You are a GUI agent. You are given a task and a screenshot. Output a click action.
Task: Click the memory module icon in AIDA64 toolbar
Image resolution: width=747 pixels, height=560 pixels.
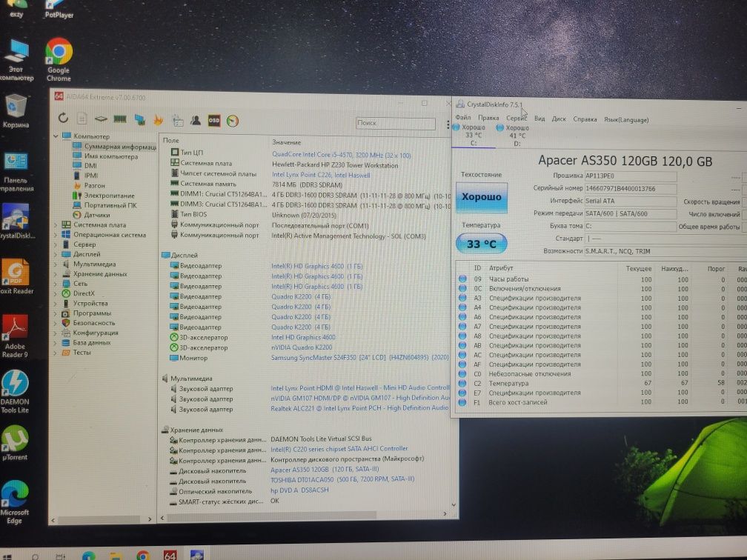click(119, 119)
